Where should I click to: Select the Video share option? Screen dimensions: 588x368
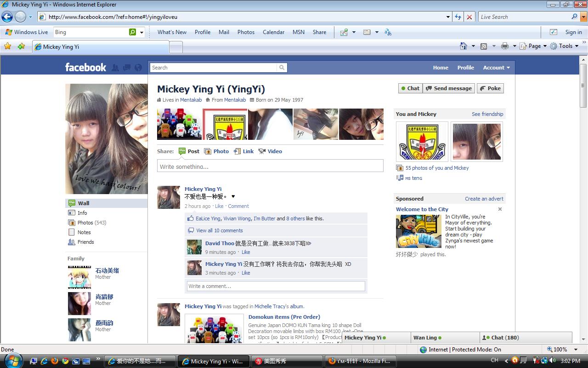click(x=270, y=151)
